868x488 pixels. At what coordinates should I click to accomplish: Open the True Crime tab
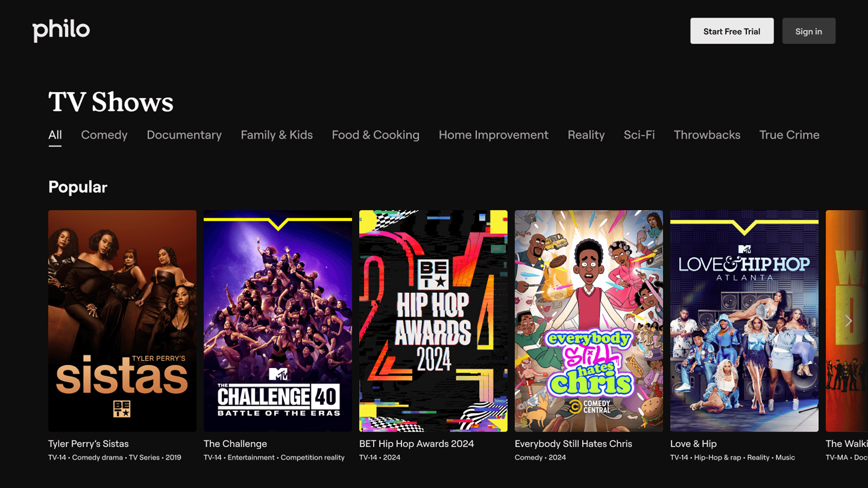790,135
